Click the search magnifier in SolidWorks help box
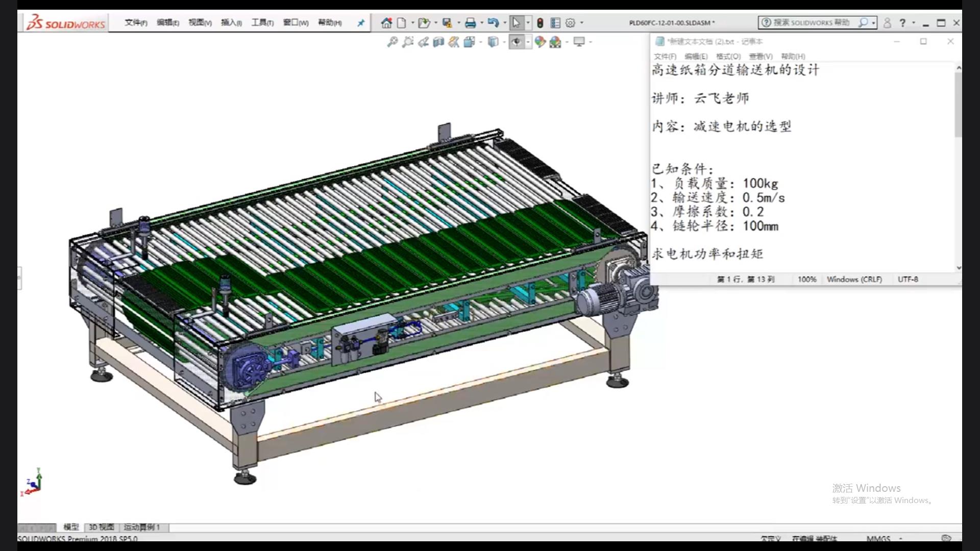 pyautogui.click(x=863, y=22)
